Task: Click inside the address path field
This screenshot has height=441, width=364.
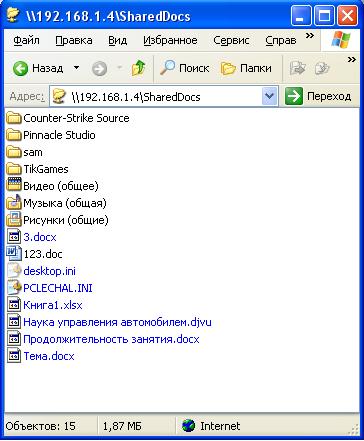Action: (157, 97)
